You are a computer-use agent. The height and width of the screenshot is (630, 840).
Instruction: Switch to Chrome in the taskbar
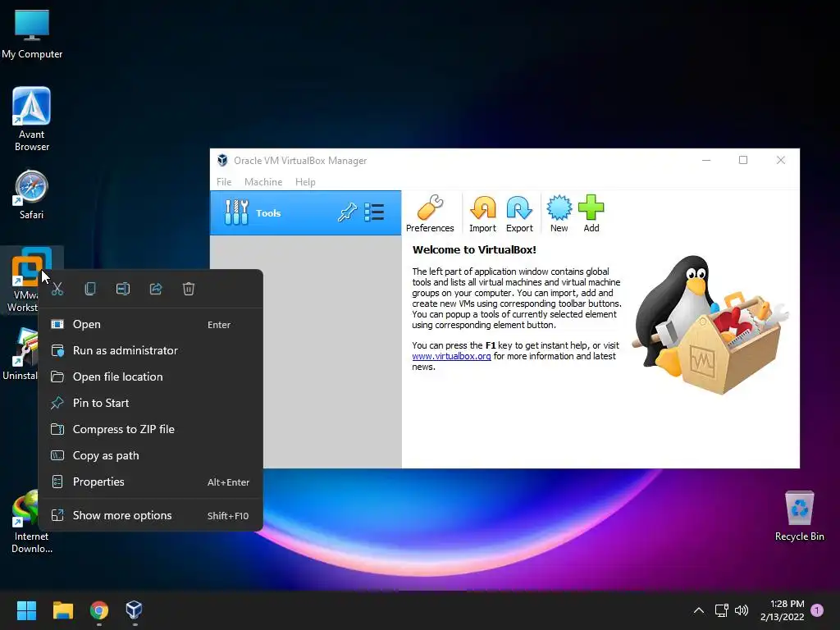(x=99, y=610)
